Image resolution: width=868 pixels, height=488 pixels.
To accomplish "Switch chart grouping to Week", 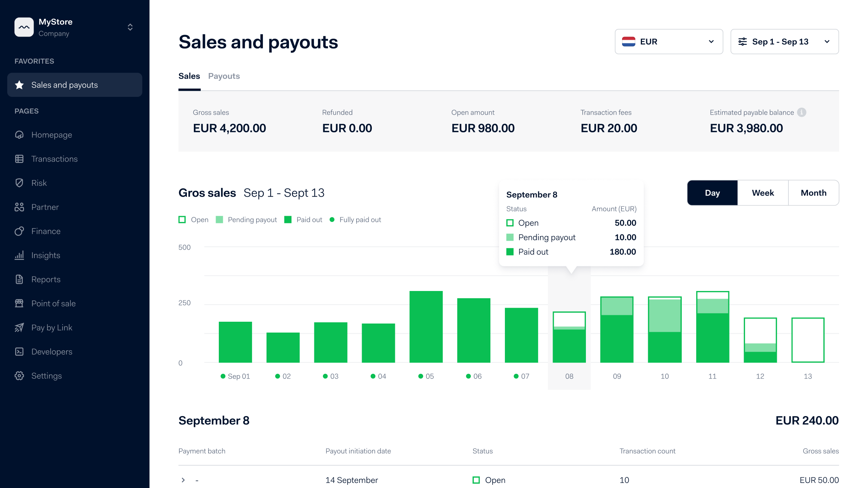I will pos(763,193).
